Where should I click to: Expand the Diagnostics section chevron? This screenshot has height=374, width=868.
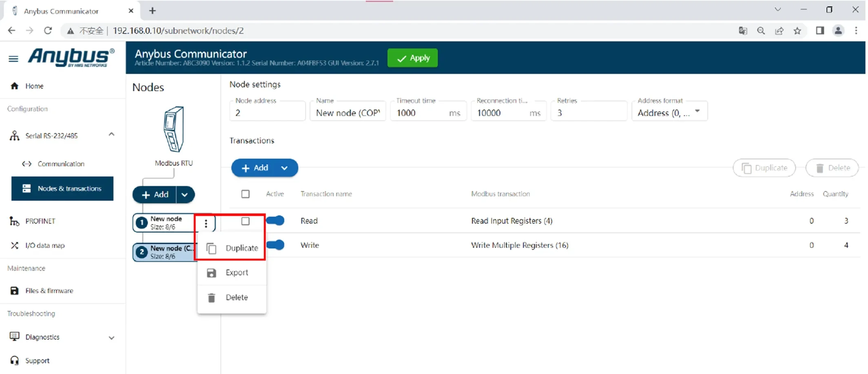tap(111, 338)
